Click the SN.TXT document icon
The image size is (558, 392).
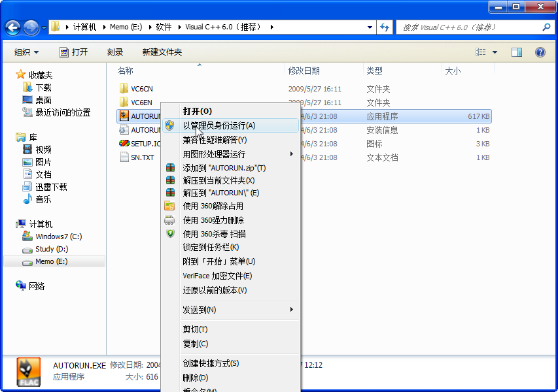124,157
